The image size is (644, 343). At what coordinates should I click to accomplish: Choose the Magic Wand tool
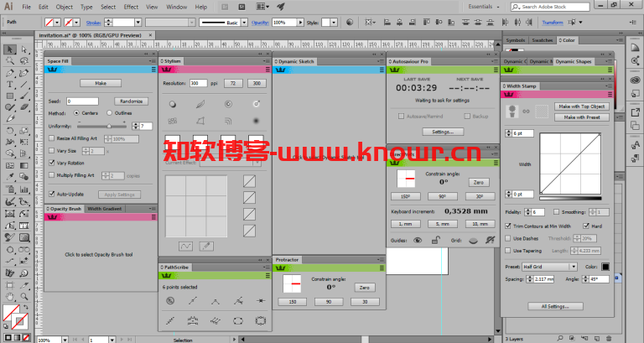click(x=10, y=61)
